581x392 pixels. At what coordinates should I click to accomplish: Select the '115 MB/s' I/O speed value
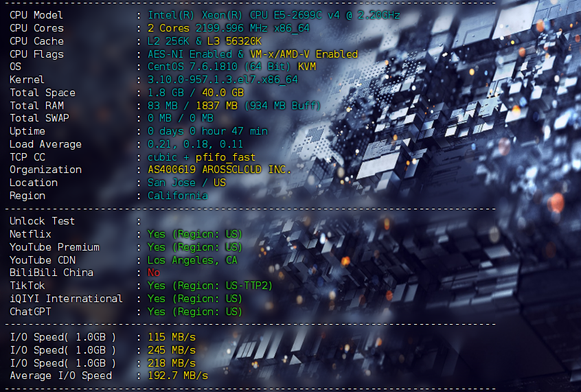[x=172, y=337]
